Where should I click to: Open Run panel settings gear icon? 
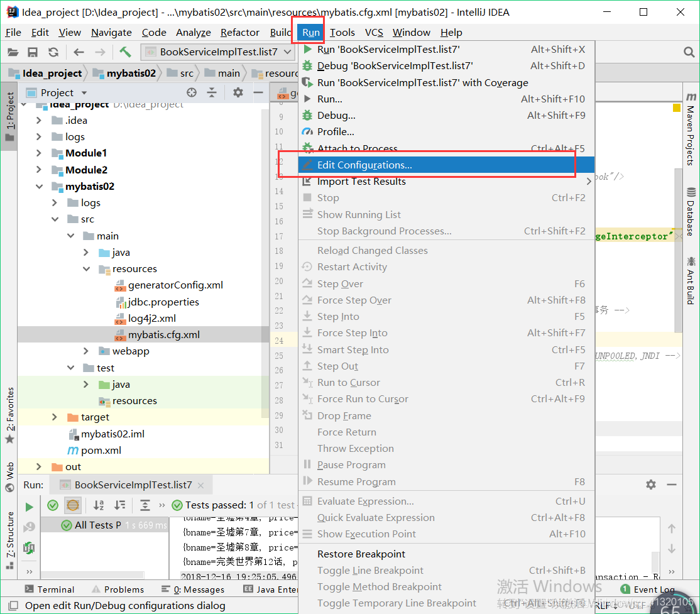[x=651, y=485]
